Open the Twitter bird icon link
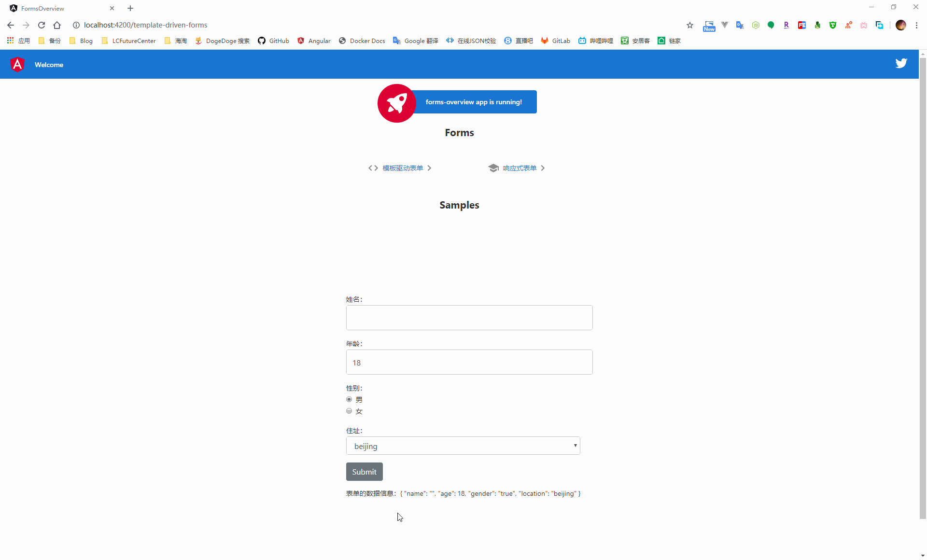927x560 pixels. (901, 63)
